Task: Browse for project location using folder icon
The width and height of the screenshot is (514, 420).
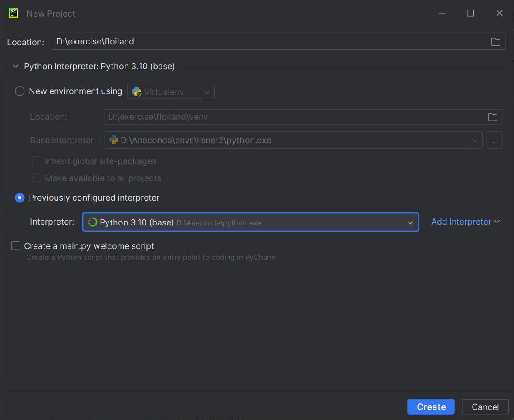Action: click(x=495, y=42)
